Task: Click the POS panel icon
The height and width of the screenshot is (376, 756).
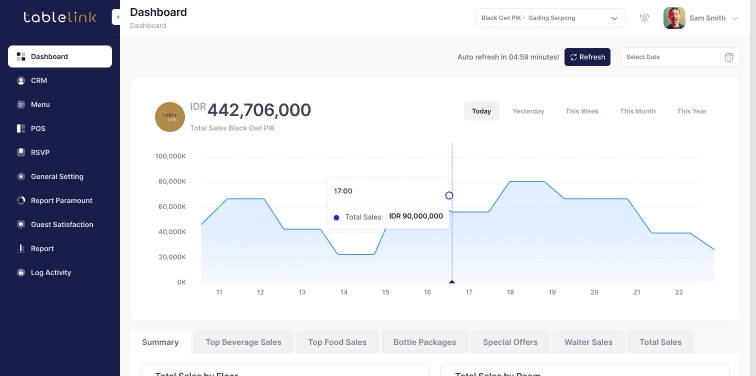Action: [21, 129]
